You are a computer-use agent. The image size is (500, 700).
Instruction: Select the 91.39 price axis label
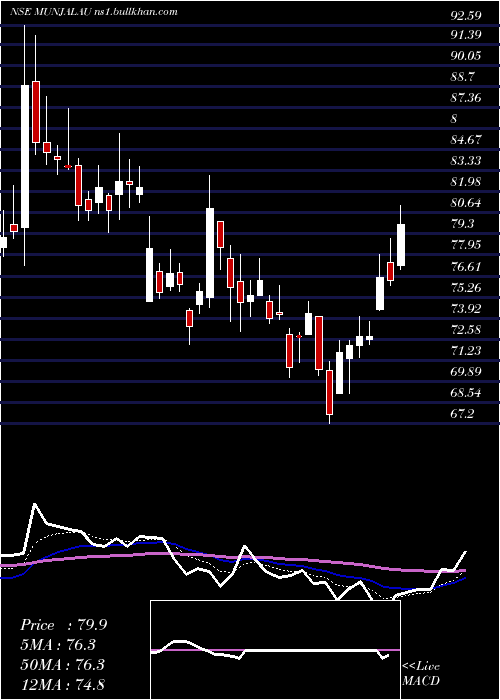click(x=466, y=34)
